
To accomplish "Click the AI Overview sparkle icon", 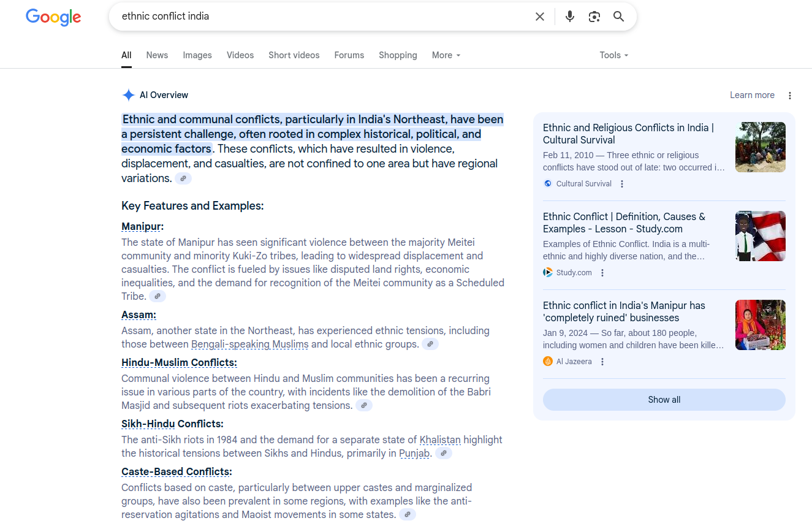I will tap(128, 95).
